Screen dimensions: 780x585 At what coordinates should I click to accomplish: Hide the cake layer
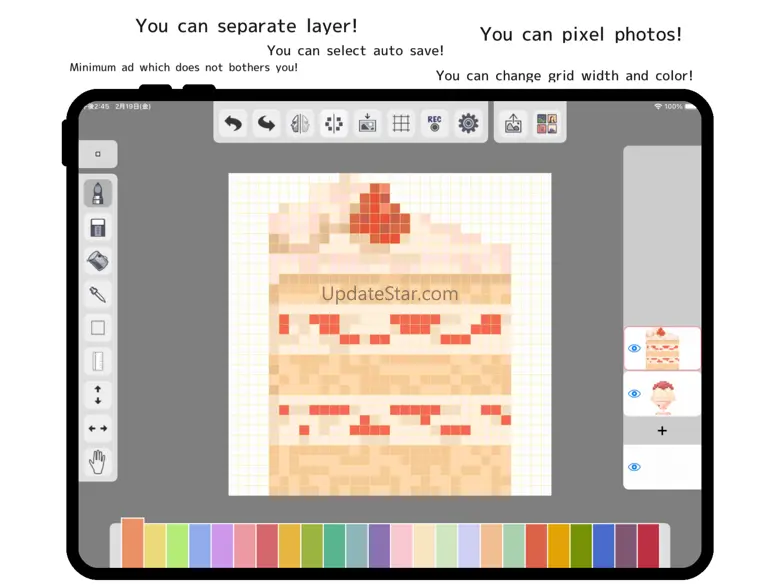634,348
